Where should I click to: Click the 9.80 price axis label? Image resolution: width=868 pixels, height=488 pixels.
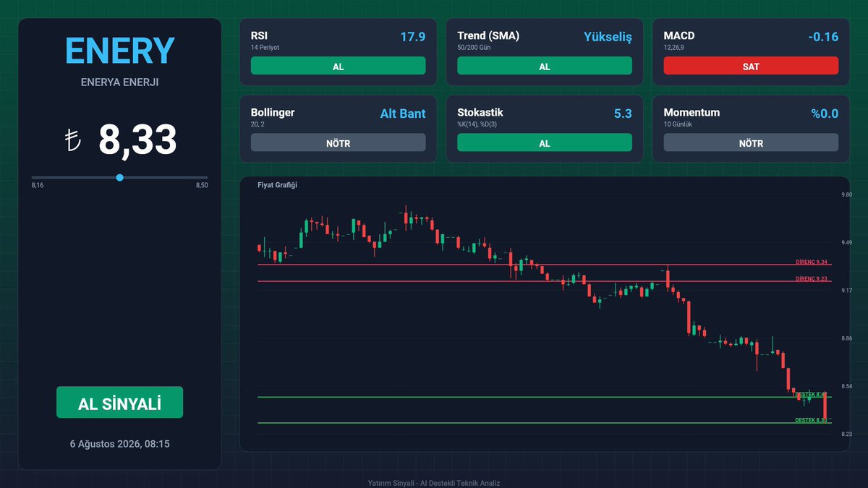pyautogui.click(x=846, y=194)
